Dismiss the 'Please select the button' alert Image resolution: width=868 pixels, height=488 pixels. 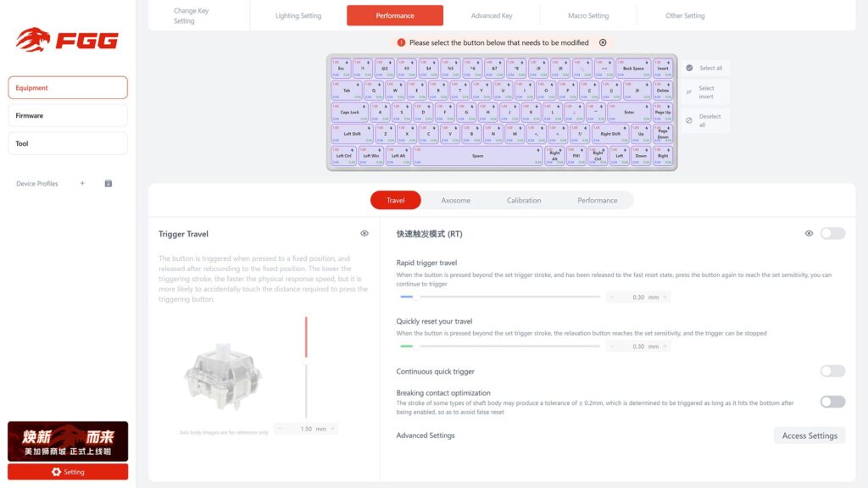[603, 42]
